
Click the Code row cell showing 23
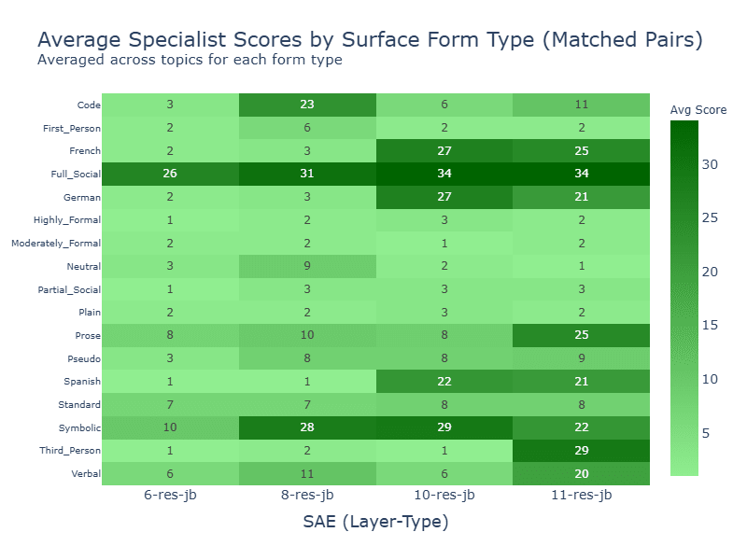pyautogui.click(x=307, y=105)
